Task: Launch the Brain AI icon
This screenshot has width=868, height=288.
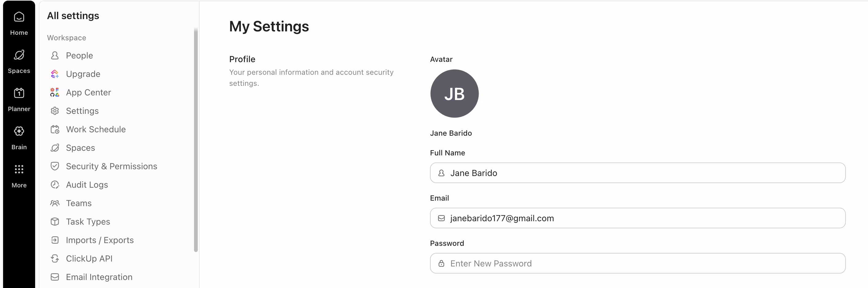Action: [19, 131]
